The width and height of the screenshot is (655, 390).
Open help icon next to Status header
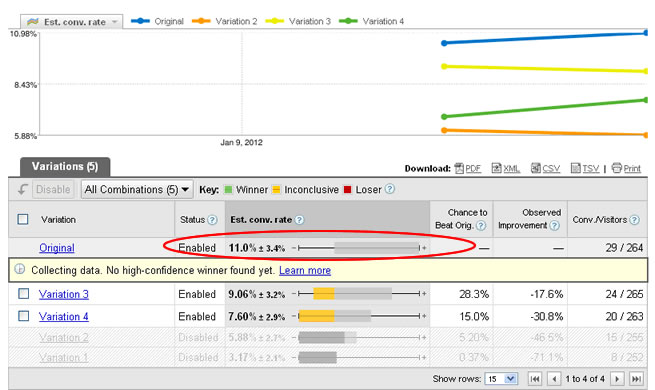pyautogui.click(x=212, y=220)
